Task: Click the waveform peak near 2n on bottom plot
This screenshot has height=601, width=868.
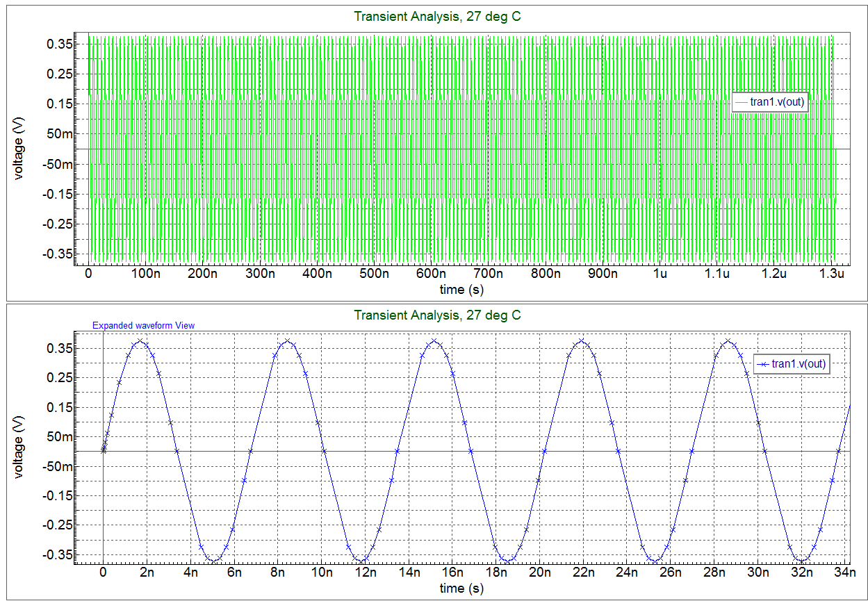Action: (x=140, y=341)
